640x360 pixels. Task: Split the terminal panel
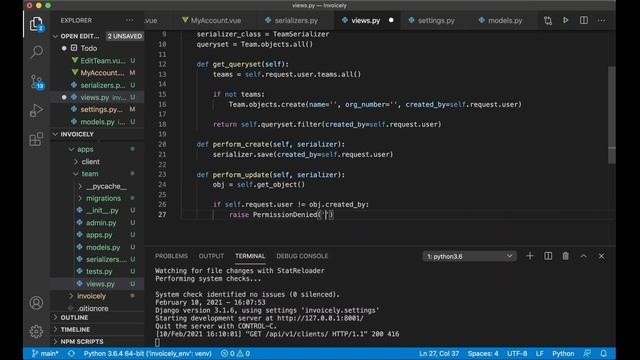pyautogui.click(x=548, y=256)
